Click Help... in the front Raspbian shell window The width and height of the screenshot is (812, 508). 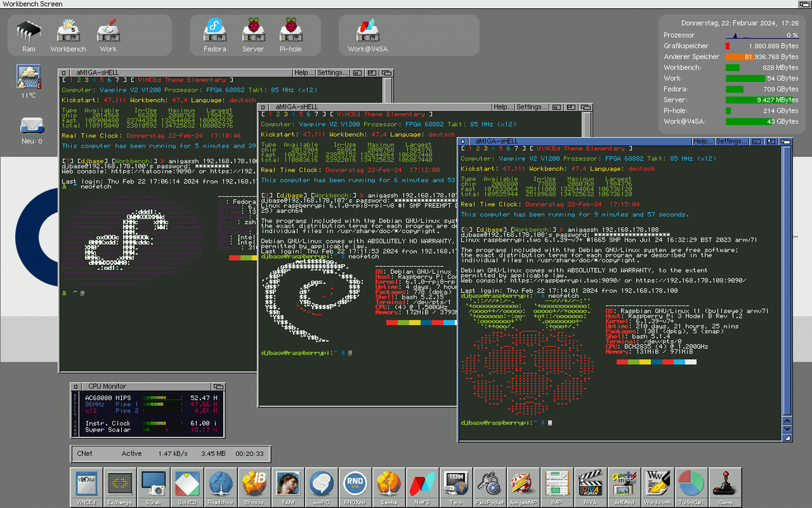click(704, 141)
